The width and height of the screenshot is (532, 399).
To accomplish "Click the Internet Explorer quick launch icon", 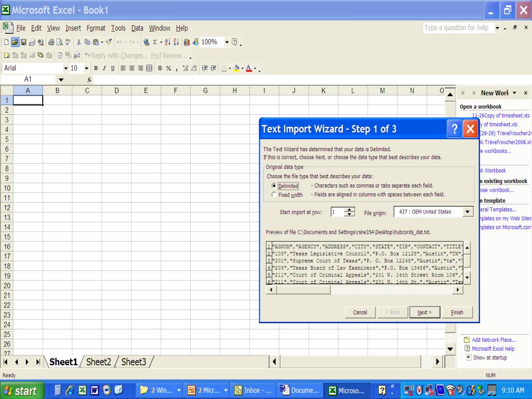I will [70, 390].
